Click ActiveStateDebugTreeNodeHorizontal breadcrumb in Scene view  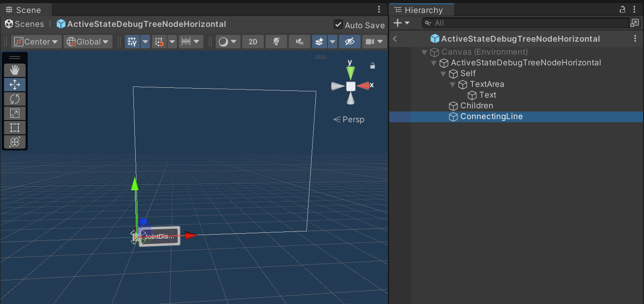click(x=141, y=24)
